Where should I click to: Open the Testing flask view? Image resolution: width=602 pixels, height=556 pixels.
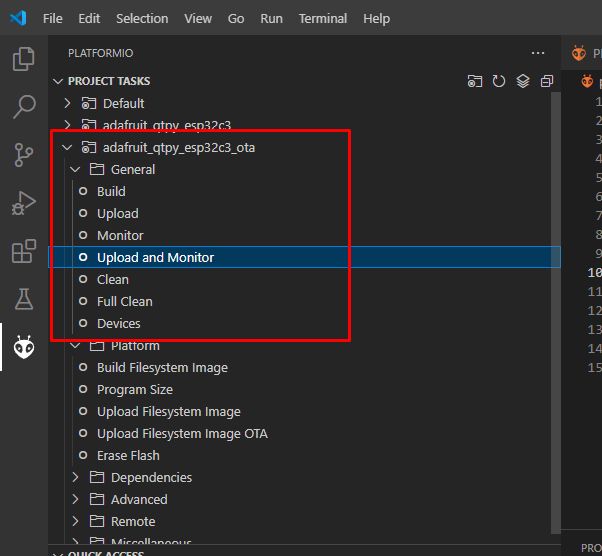coord(24,299)
